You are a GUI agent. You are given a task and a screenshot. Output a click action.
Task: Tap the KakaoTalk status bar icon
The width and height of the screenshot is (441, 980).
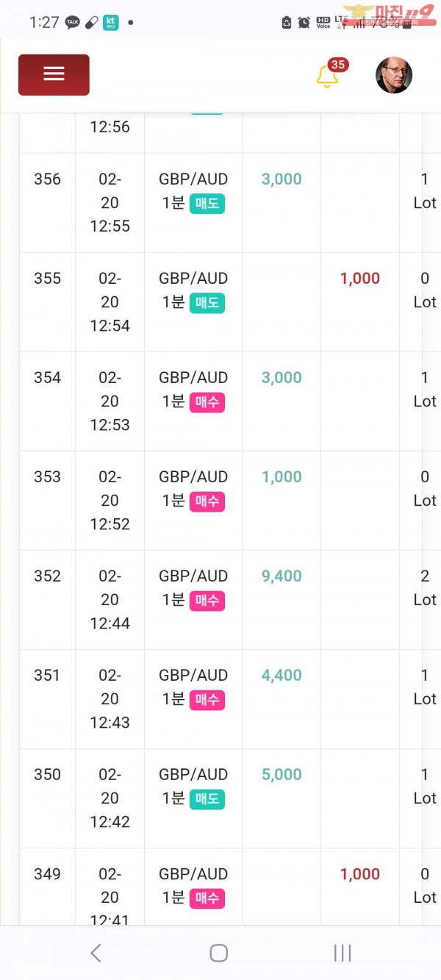click(72, 22)
